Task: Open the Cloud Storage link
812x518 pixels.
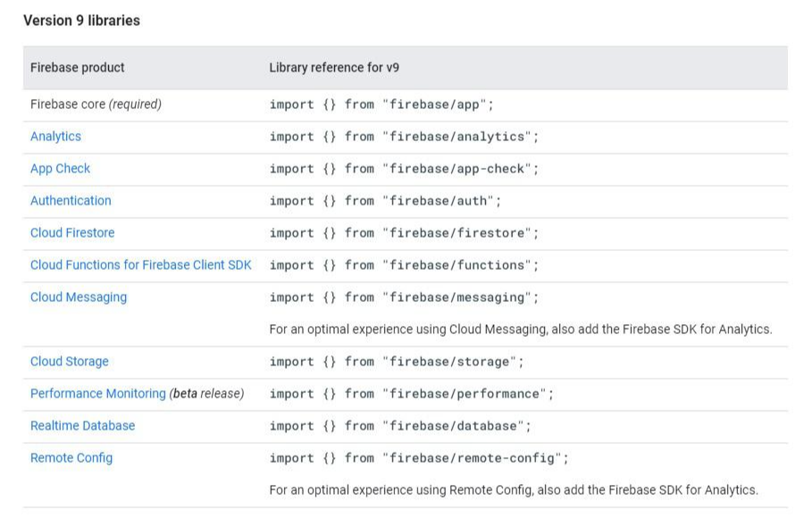Action: tap(69, 362)
